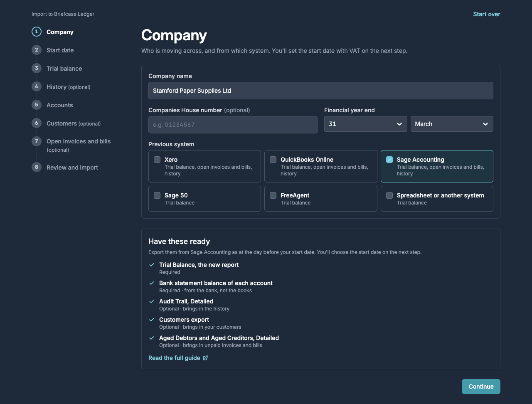Untick the Sage Accounting checkbox
The height and width of the screenshot is (404, 532).
pos(389,160)
